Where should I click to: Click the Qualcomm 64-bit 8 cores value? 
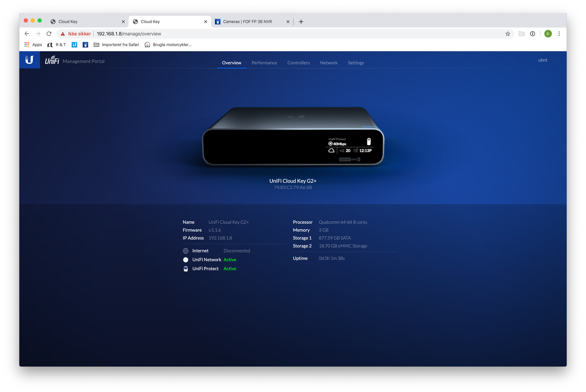343,222
